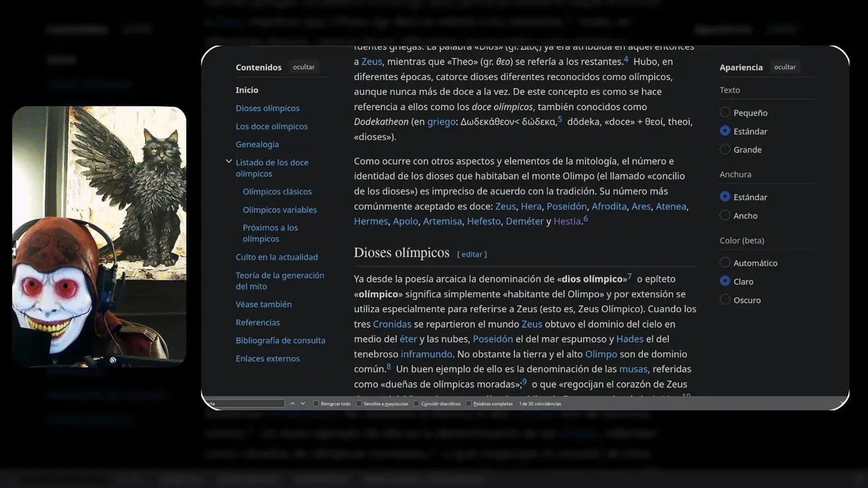Go to Referencias section

click(258, 322)
